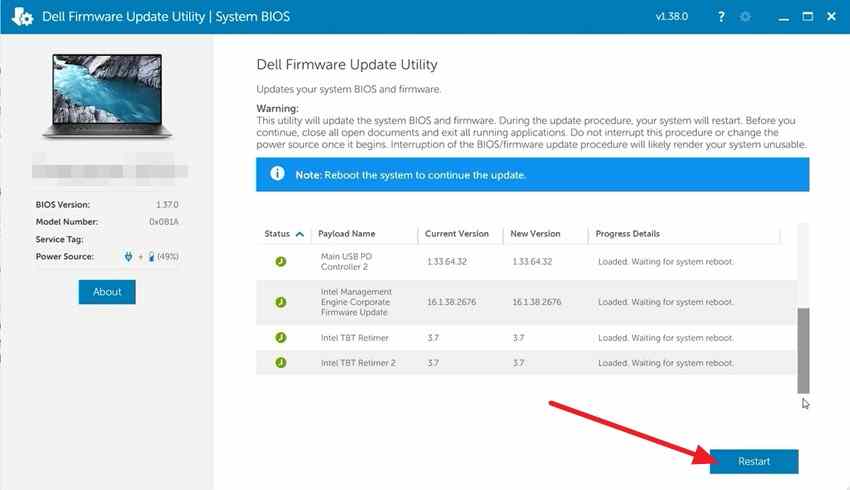Screen dimensions: 850x490
Task: Sort by New Version column header
Action: pyautogui.click(x=535, y=234)
